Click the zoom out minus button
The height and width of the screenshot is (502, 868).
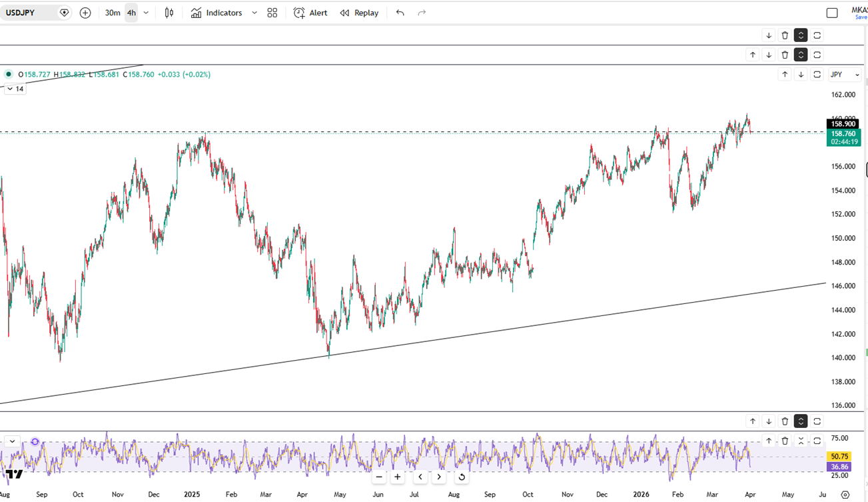pyautogui.click(x=379, y=477)
